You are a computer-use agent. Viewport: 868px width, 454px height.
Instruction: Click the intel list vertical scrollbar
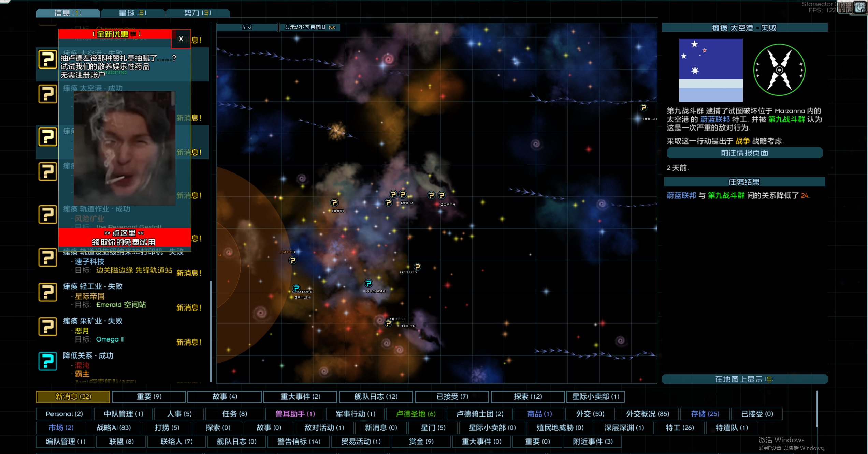click(211, 331)
